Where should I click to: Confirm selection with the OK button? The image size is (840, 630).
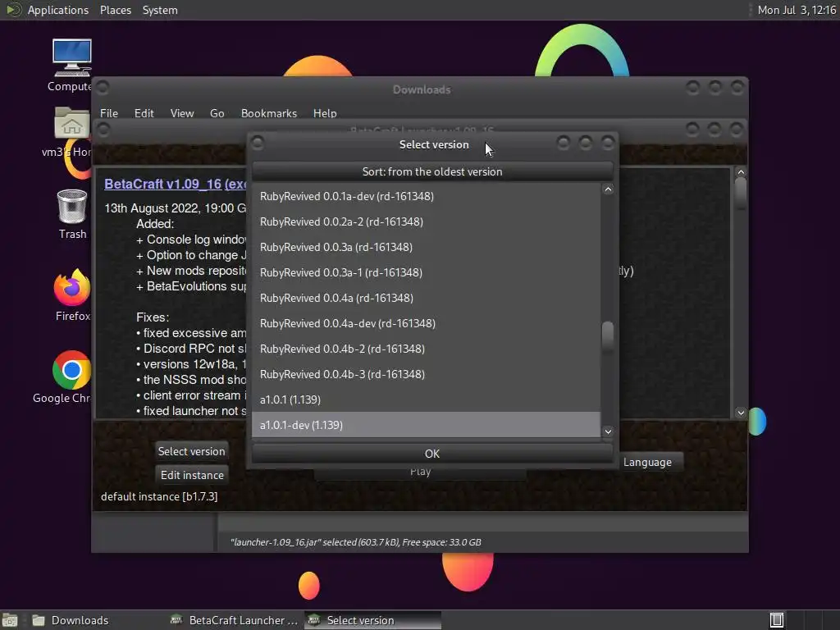[x=432, y=454]
